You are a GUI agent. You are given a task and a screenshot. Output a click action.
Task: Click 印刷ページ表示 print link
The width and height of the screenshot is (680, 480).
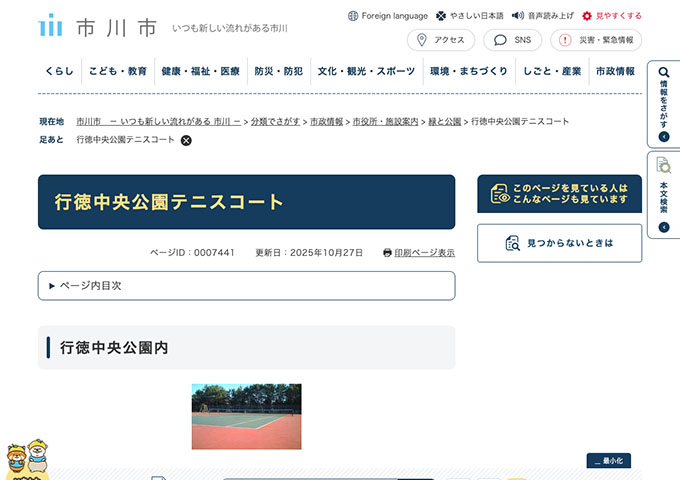(425, 253)
